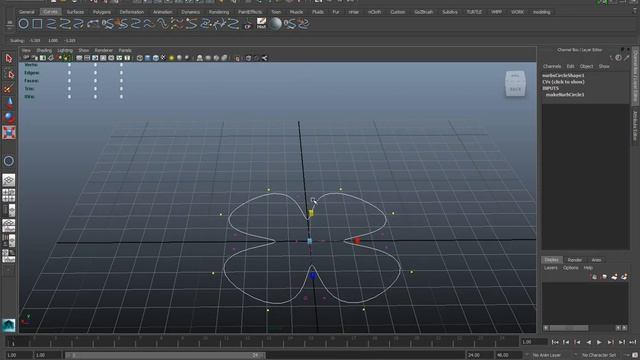Viewport: 640px width, 360px height.
Task: Switch to the Render layers tab
Action: coord(575,260)
